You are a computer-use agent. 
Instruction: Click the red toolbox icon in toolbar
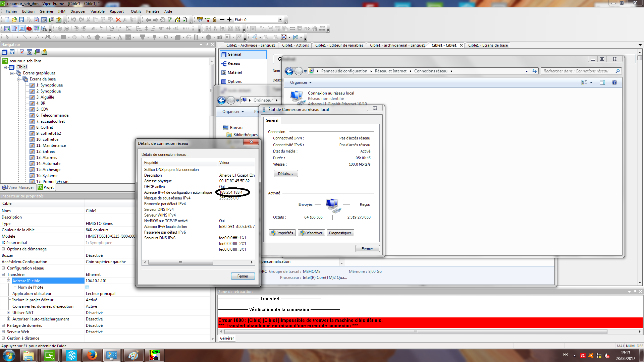(29, 28)
